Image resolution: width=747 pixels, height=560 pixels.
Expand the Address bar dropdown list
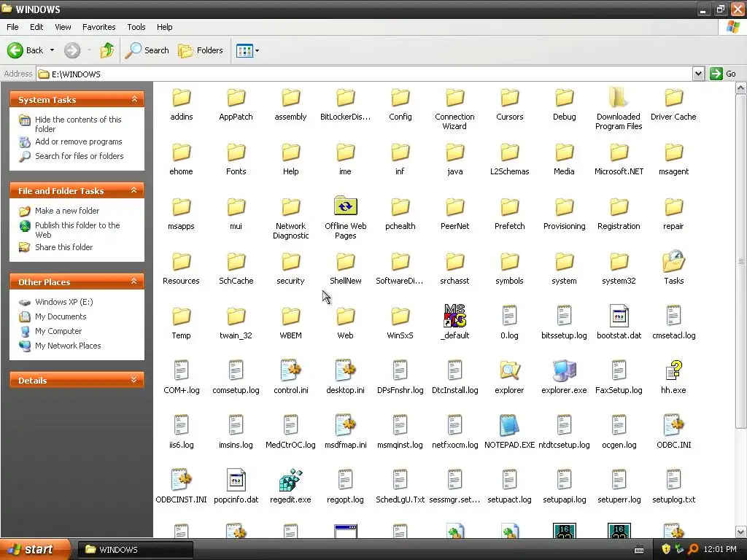pyautogui.click(x=698, y=74)
